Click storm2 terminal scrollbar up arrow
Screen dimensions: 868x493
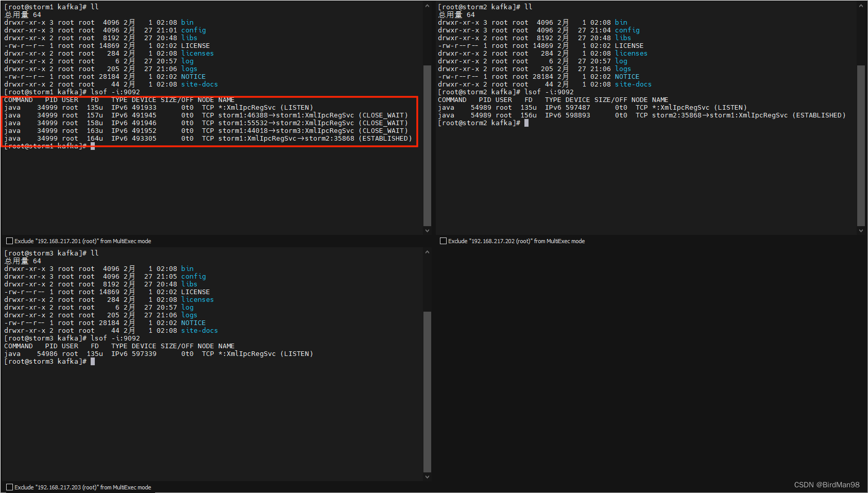coord(861,6)
